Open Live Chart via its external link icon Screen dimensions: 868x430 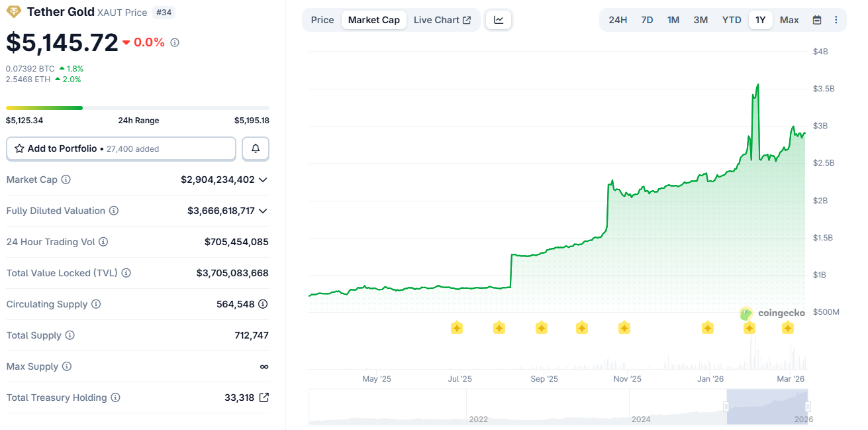467,20
